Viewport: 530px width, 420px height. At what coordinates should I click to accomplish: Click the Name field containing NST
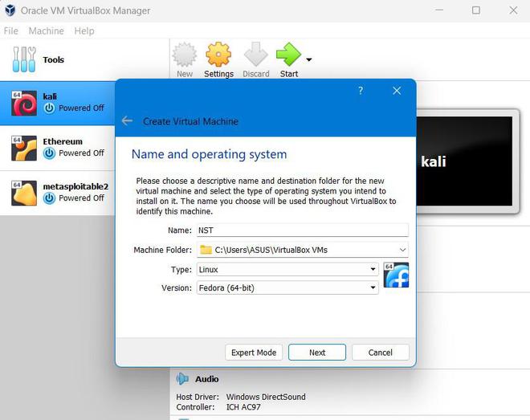303,230
